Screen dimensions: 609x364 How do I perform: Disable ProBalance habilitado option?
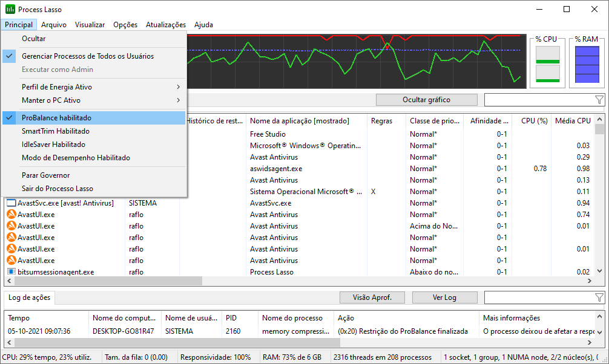click(94, 117)
